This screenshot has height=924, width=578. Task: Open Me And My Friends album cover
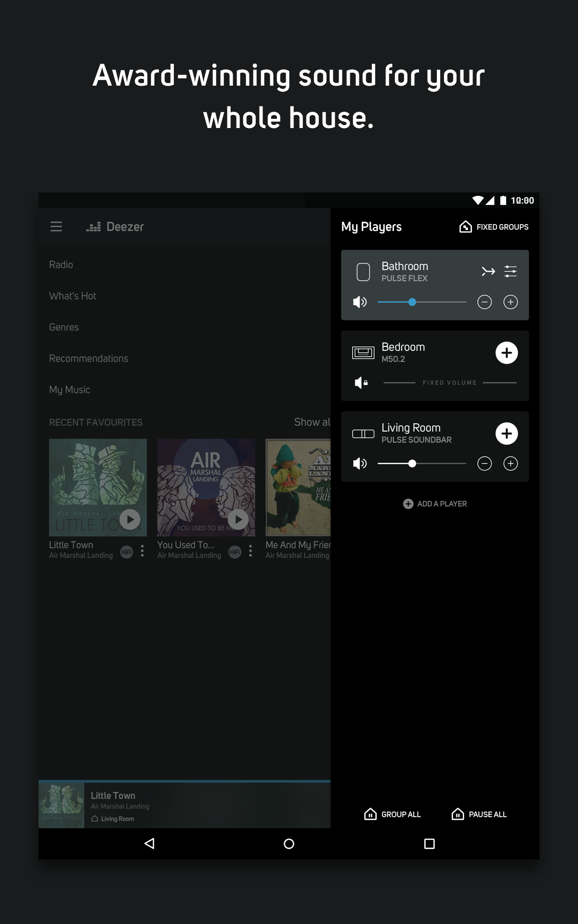coord(298,487)
